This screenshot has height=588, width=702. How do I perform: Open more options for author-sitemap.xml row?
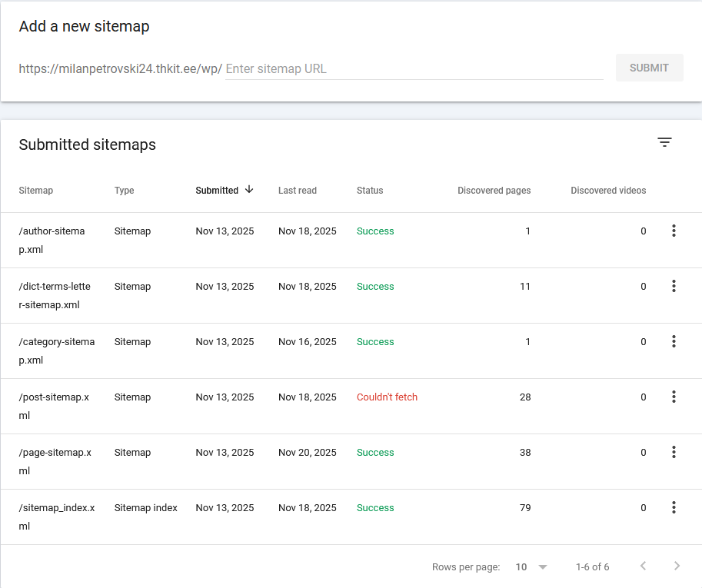point(674,231)
